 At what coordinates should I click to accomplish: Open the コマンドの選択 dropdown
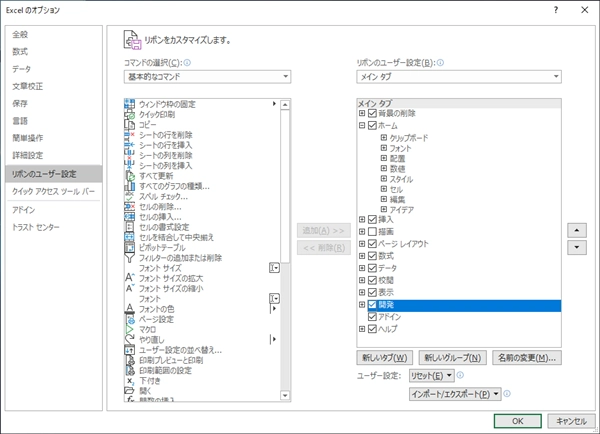point(207,77)
